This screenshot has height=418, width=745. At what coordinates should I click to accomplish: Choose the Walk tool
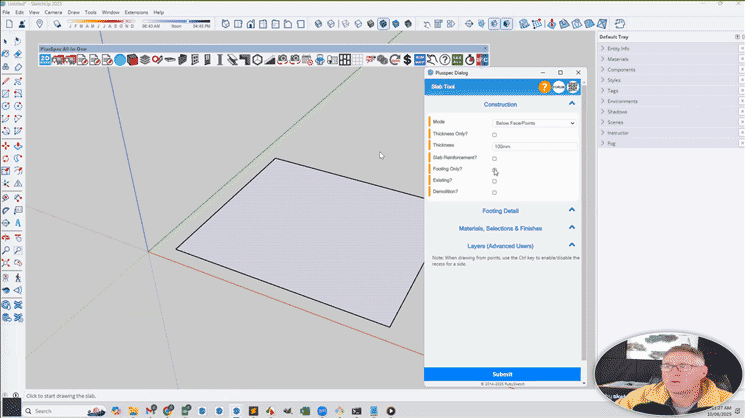[18, 277]
